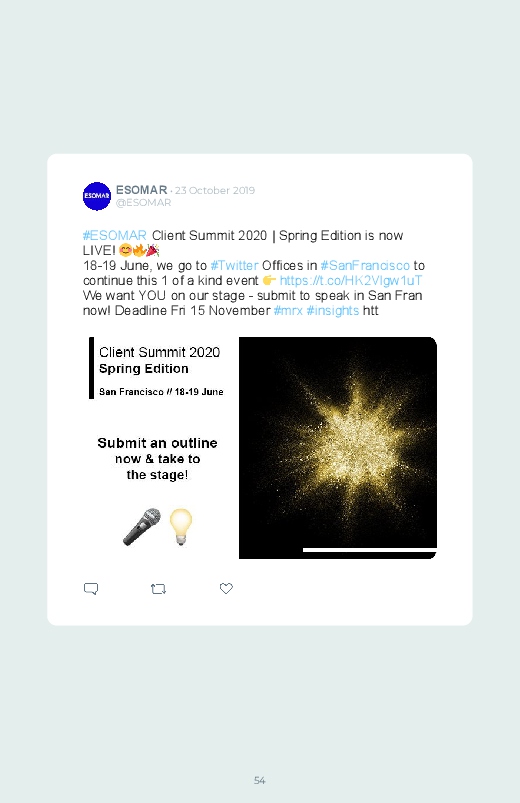Viewport: 520px width, 803px height.
Task: Click the reply speech bubble icon
Action: [x=91, y=589]
